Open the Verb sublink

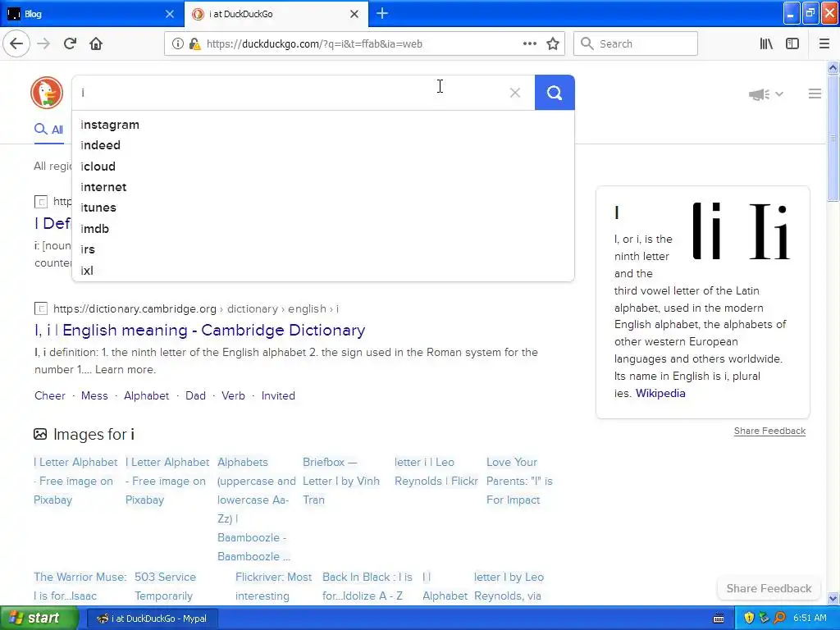tap(233, 396)
